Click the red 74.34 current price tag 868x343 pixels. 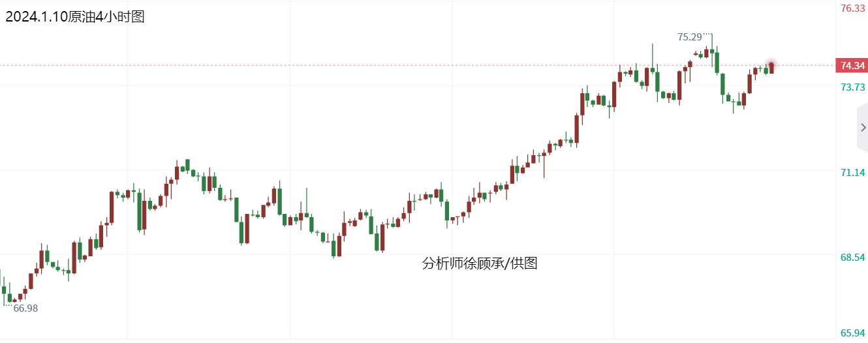pos(852,65)
